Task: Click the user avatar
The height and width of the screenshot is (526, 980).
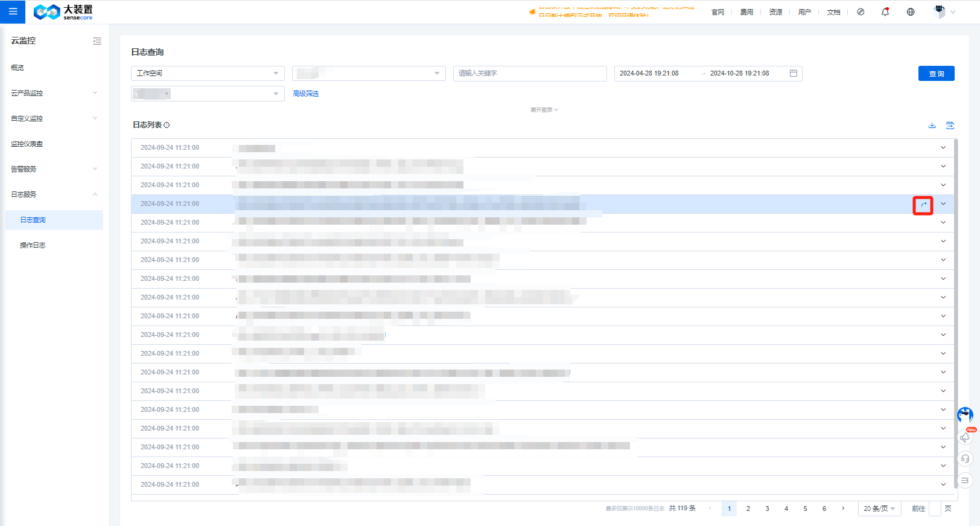Action: coord(940,11)
